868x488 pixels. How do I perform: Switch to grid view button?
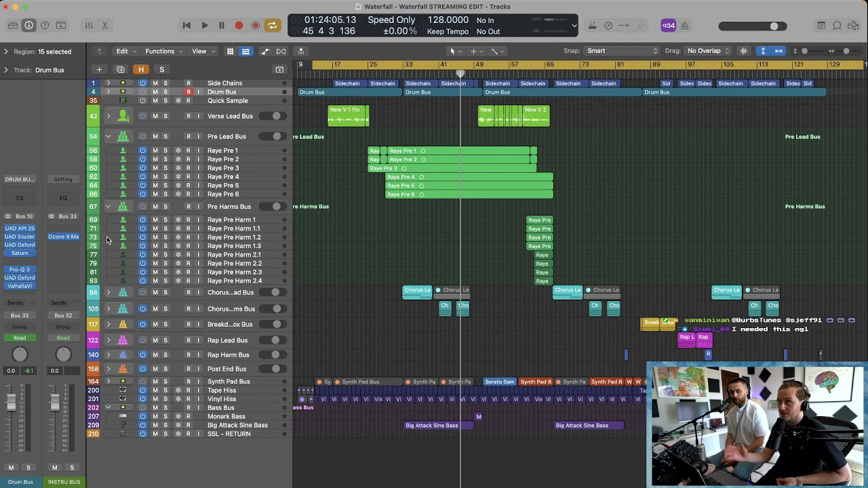(x=230, y=52)
